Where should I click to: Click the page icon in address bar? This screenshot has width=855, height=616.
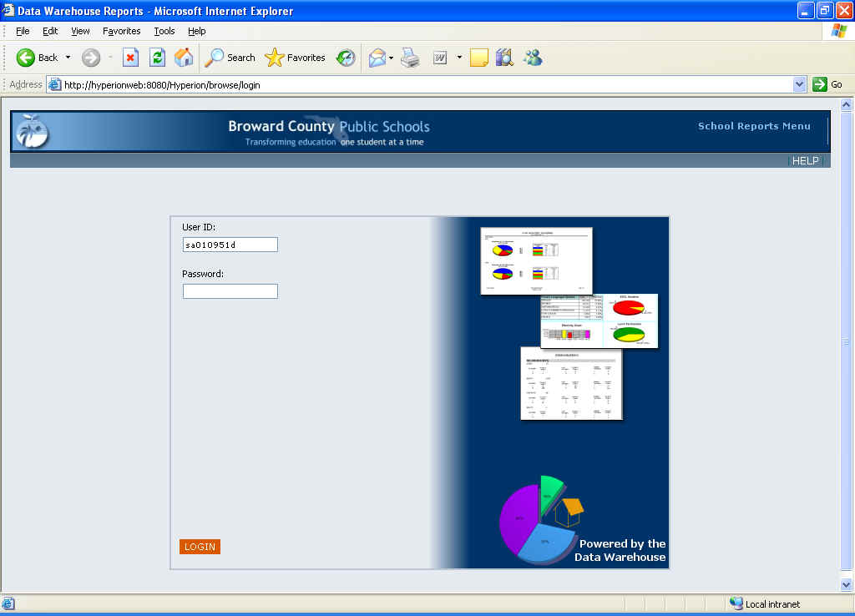(54, 84)
